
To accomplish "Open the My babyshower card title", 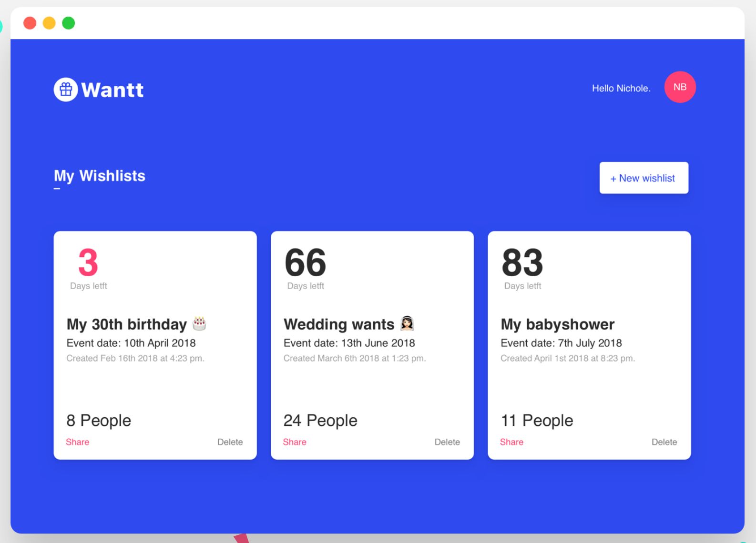I will [x=558, y=324].
